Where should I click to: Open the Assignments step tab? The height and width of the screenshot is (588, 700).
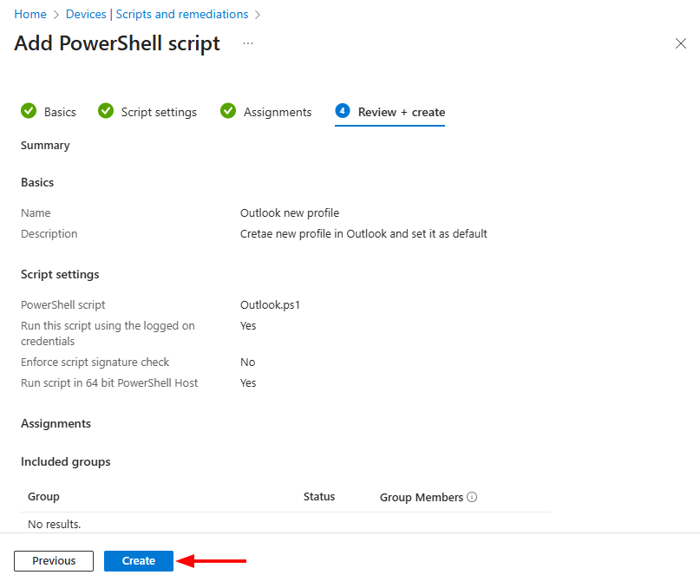coord(278,112)
